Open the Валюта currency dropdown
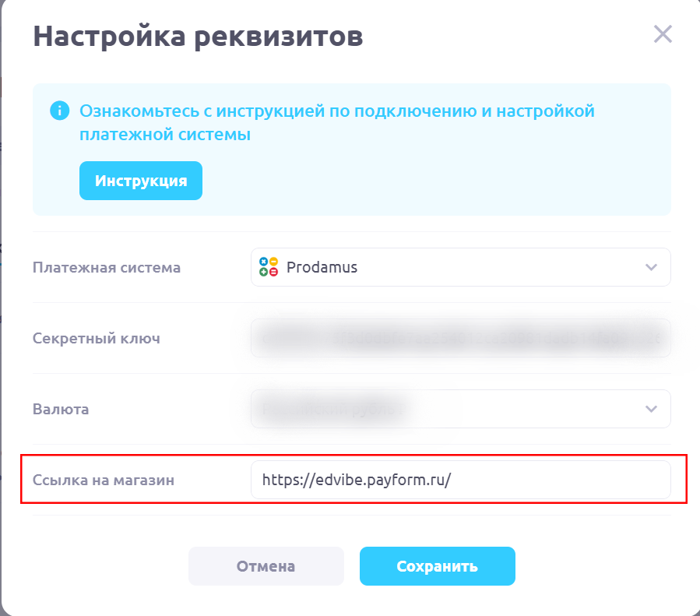The image size is (700, 616). click(x=459, y=409)
